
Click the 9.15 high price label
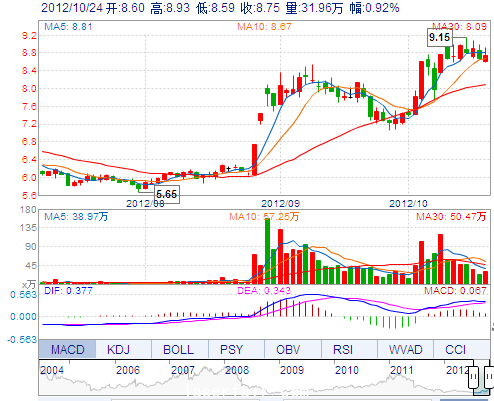pos(440,37)
